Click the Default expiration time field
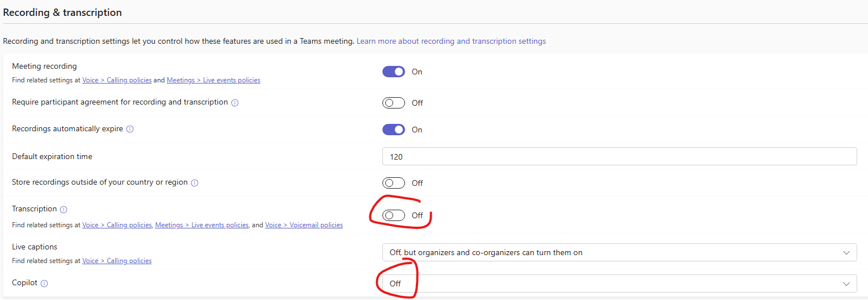868x300 pixels. [x=620, y=156]
